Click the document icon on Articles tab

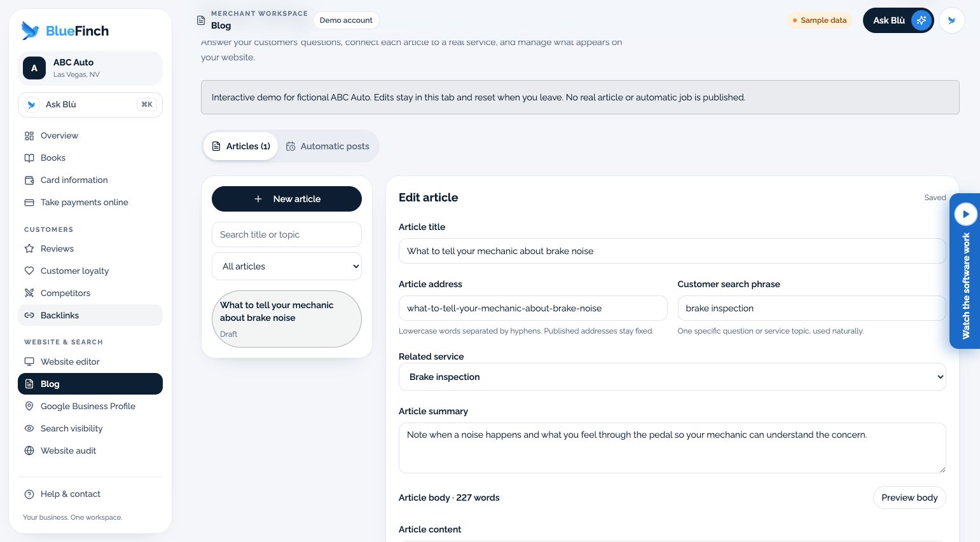coord(216,146)
